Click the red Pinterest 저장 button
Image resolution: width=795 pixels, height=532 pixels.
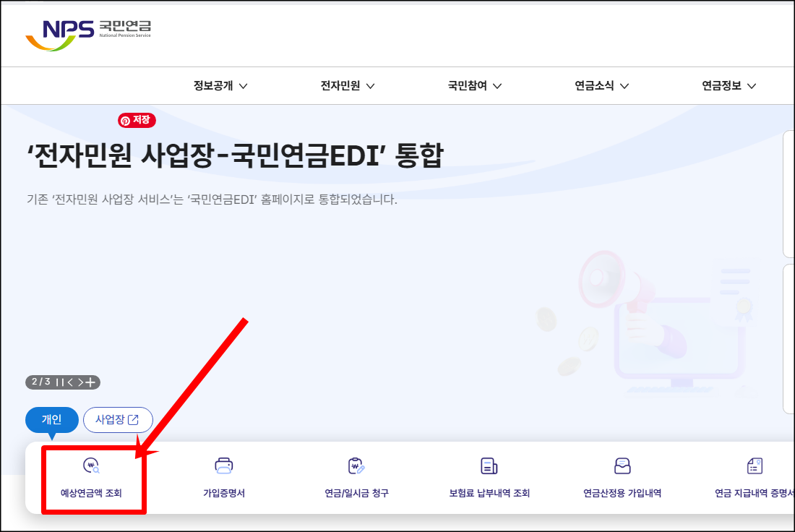137,120
